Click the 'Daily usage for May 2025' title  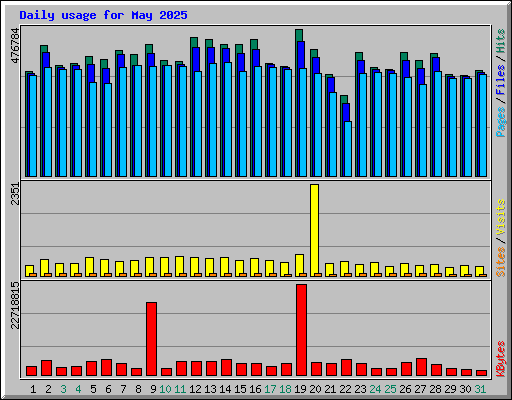(x=103, y=15)
